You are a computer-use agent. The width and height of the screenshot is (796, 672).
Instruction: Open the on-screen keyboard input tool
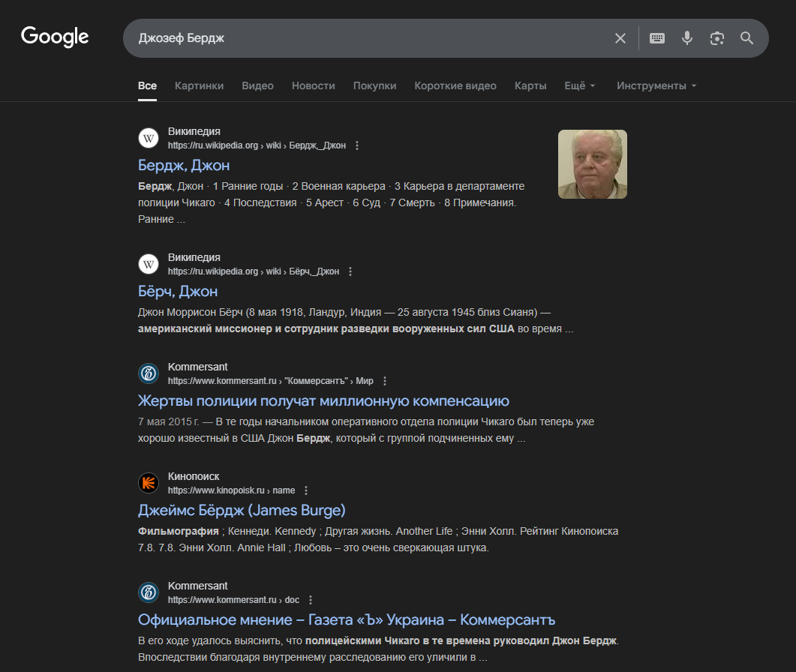[x=657, y=38]
